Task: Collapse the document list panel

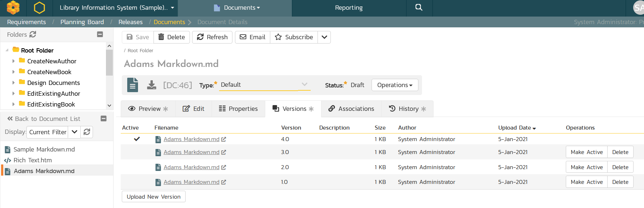Action: coord(103,118)
